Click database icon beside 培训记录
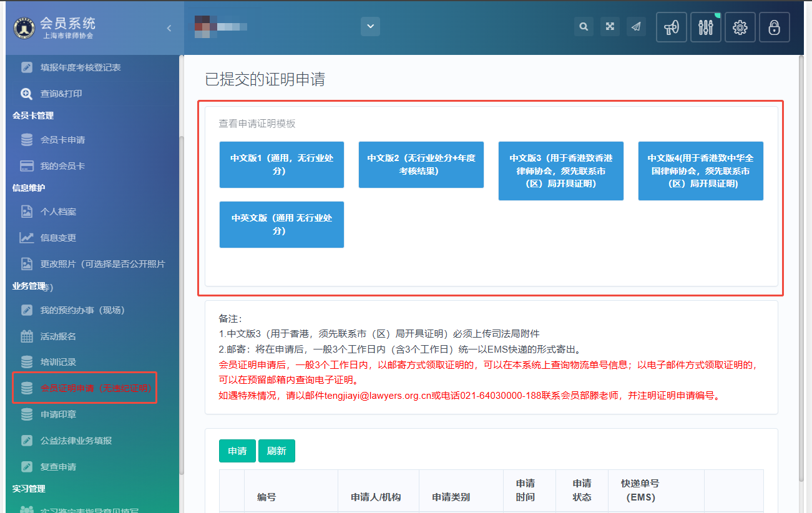This screenshot has width=812, height=513. pos(27,362)
